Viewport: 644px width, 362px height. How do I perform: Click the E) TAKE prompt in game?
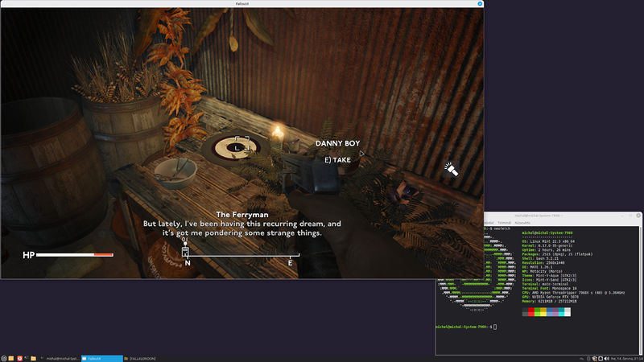point(337,160)
